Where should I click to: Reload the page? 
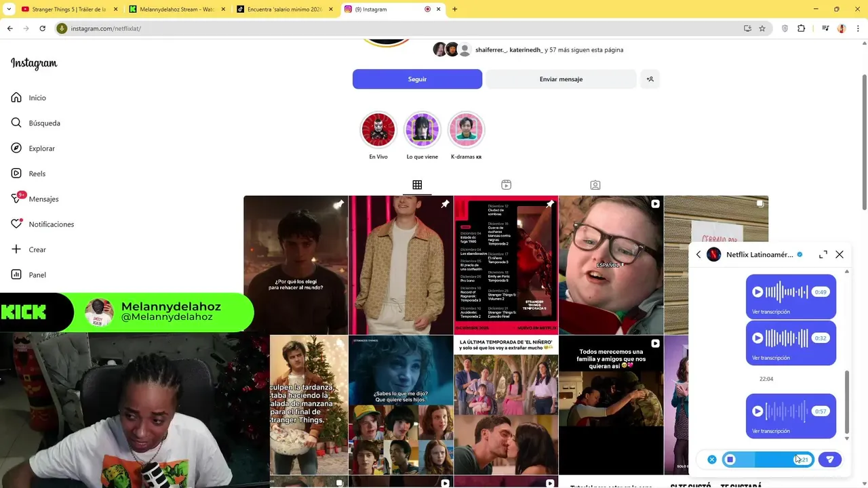coord(42,28)
